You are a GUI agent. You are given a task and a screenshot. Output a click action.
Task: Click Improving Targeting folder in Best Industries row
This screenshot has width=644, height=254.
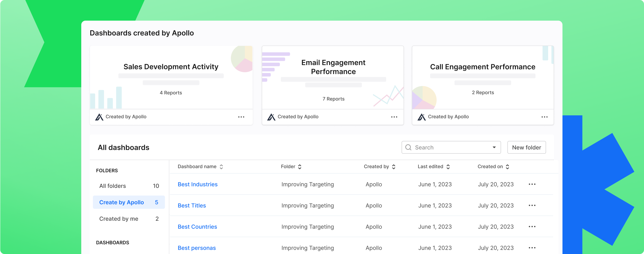point(308,184)
